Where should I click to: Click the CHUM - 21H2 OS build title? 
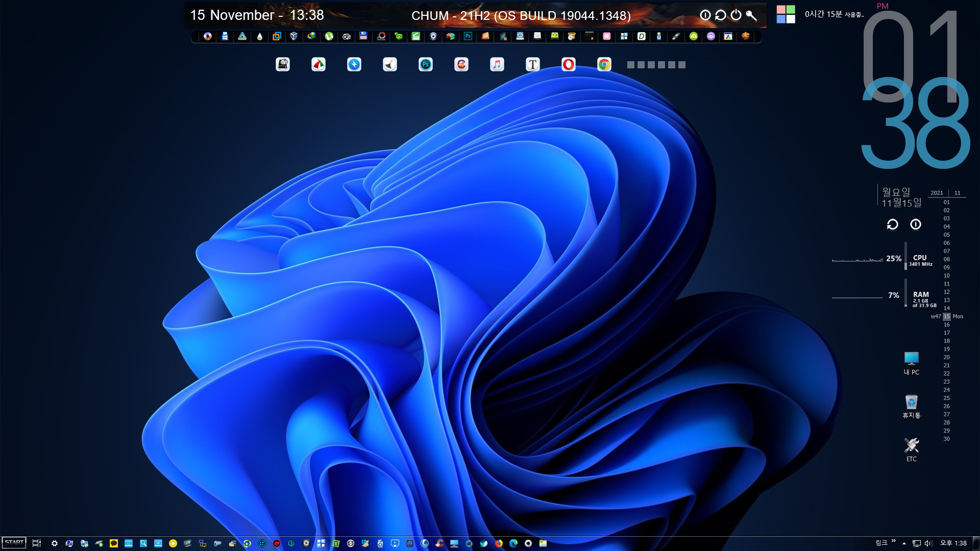[521, 16]
